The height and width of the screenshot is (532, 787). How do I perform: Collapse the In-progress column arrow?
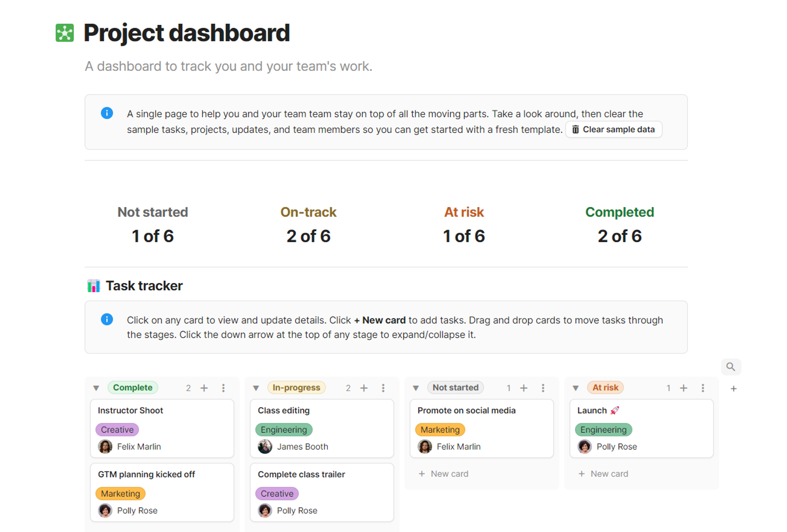tap(256, 388)
